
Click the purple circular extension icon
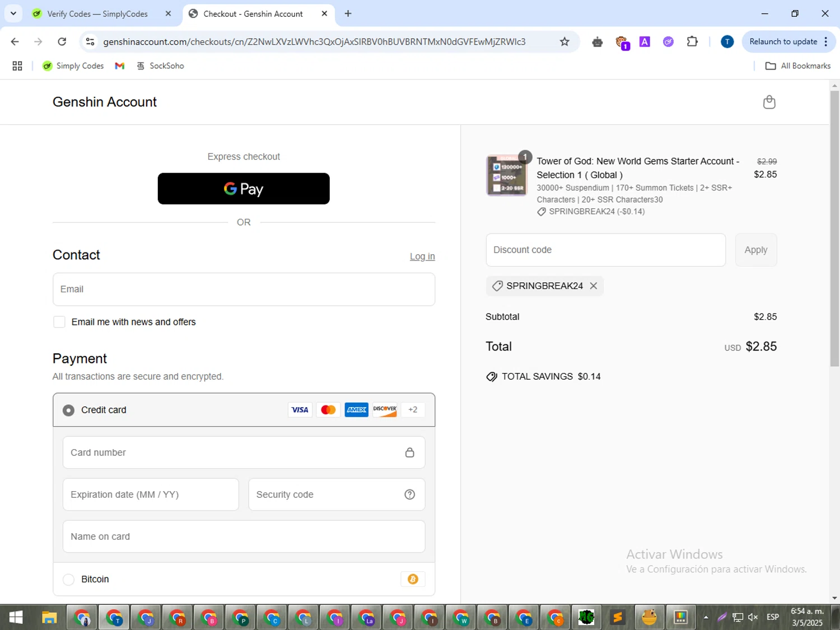pyautogui.click(x=668, y=41)
